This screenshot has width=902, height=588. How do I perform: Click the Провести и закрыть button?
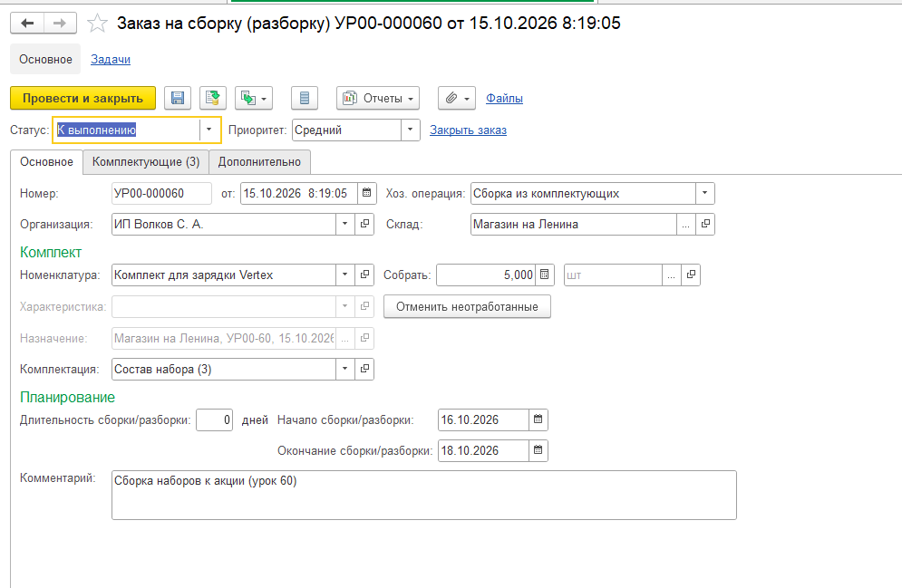tap(82, 98)
